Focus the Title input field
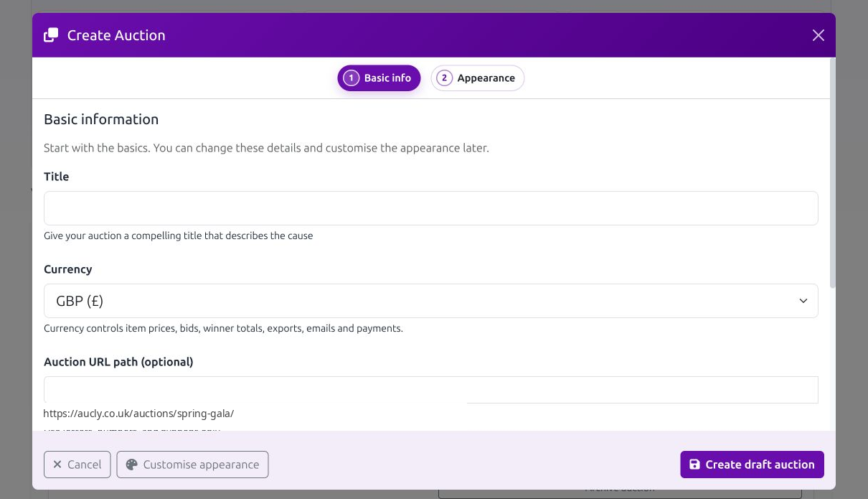Image resolution: width=868 pixels, height=499 pixels. pos(430,208)
